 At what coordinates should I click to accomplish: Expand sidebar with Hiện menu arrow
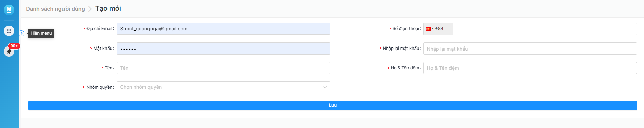click(x=22, y=33)
